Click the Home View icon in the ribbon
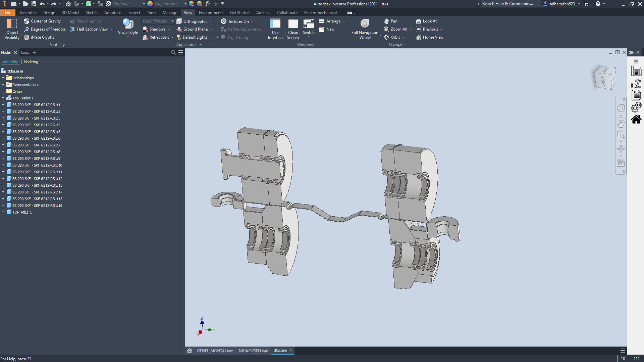The width and height of the screenshot is (644, 362). pyautogui.click(x=418, y=37)
